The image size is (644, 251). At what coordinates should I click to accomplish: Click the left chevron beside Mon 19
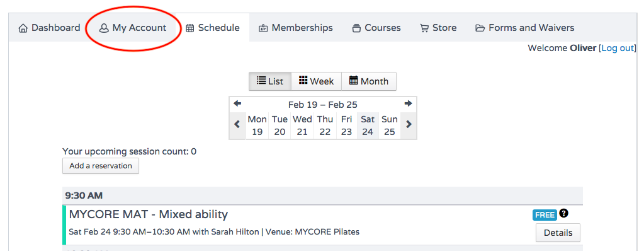pyautogui.click(x=237, y=124)
